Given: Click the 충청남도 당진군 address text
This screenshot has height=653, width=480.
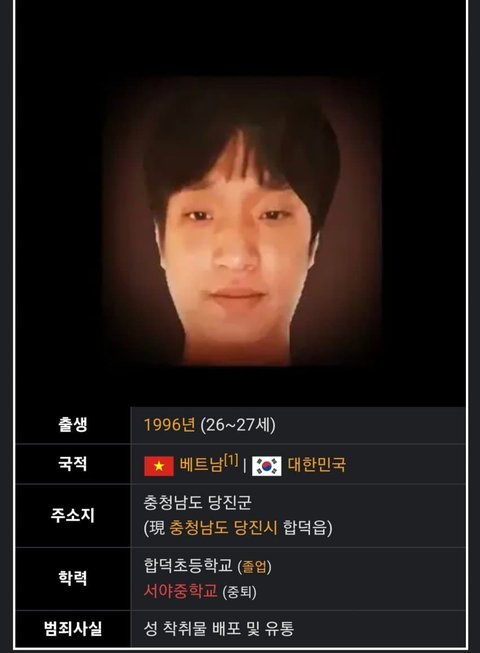Looking at the screenshot, I should tap(197, 503).
